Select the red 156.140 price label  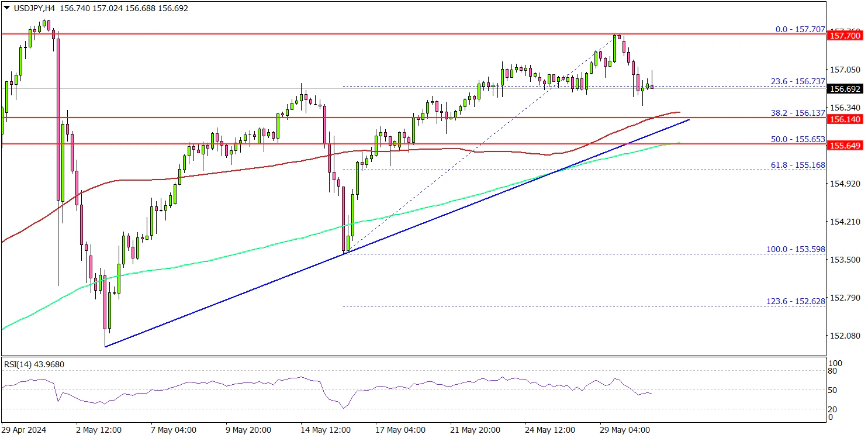click(x=846, y=119)
